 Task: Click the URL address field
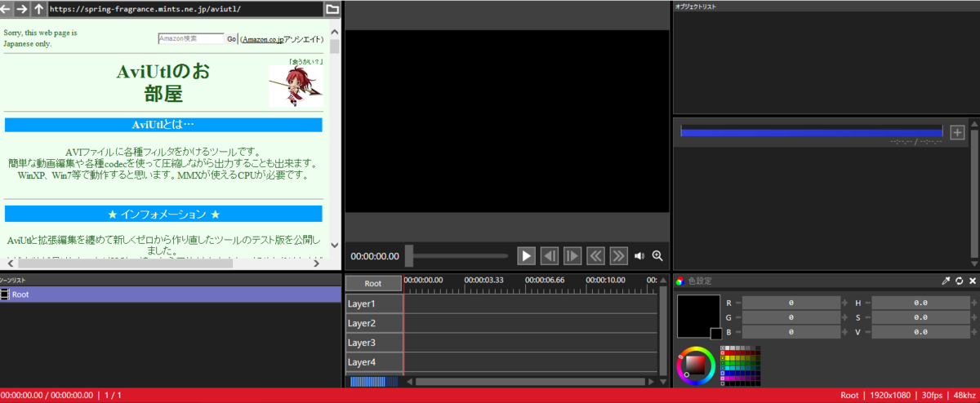[185, 9]
